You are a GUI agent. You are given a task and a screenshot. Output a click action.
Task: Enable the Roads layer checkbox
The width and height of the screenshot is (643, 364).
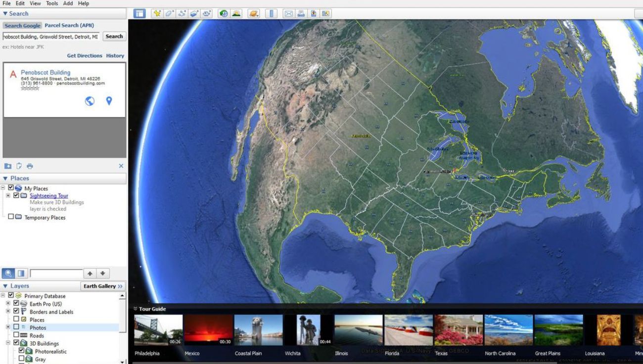[16, 335]
